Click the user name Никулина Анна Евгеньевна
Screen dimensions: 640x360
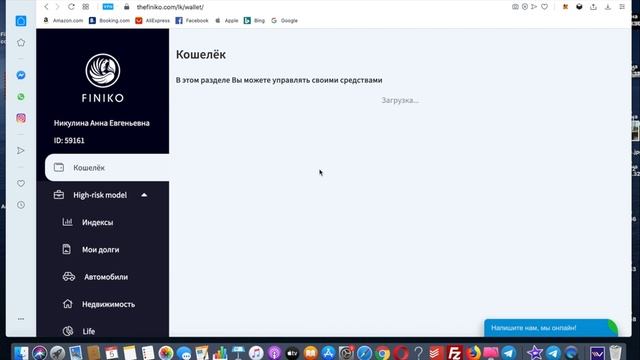pyautogui.click(x=102, y=123)
